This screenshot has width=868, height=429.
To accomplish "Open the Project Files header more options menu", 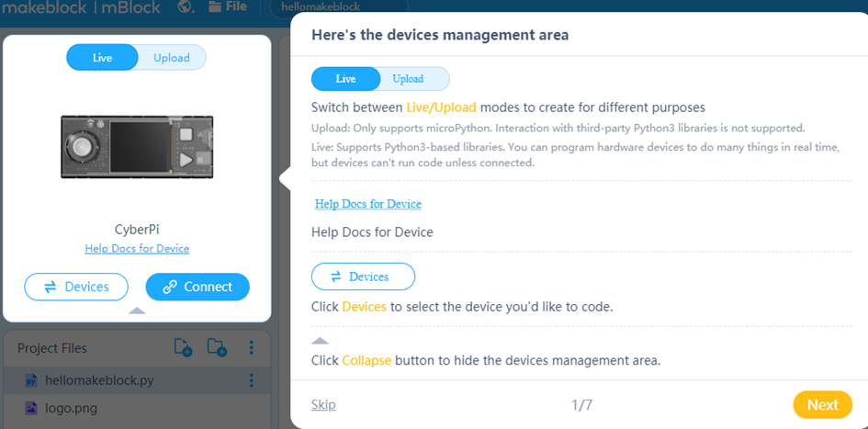I will coord(251,348).
